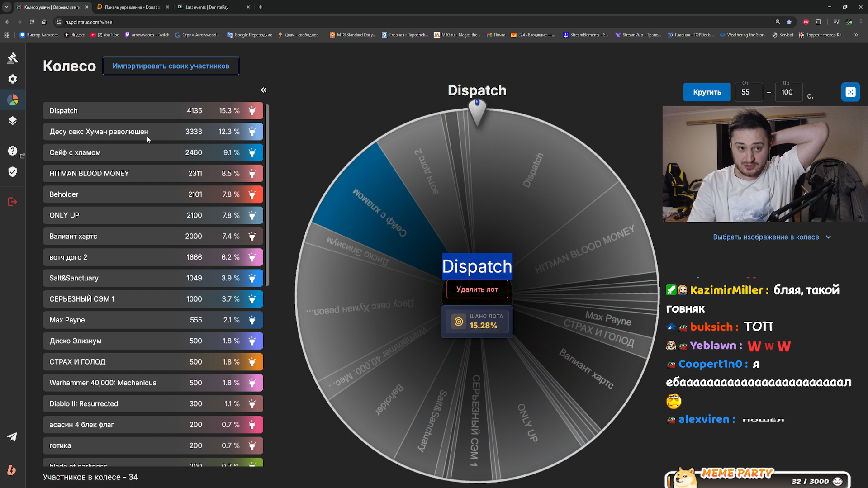The image size is (868, 488).
Task: Show more bookmarks with the overflow chevron
Action: (856, 35)
